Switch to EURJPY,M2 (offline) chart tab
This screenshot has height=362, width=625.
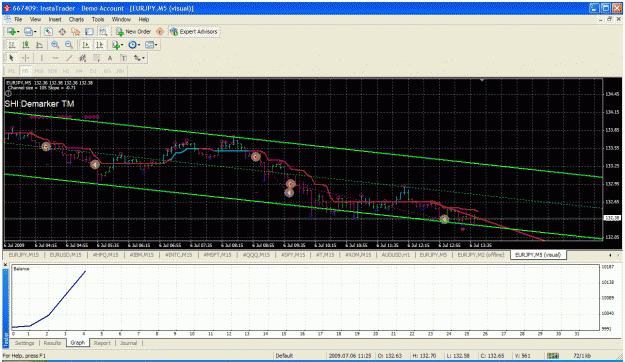coord(481,255)
